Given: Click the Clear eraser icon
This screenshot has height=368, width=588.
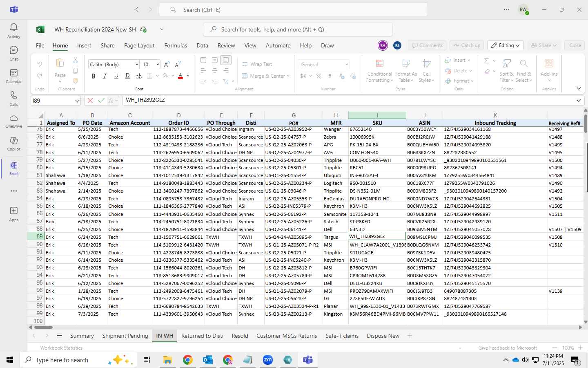Looking at the screenshot, I should click(487, 72).
